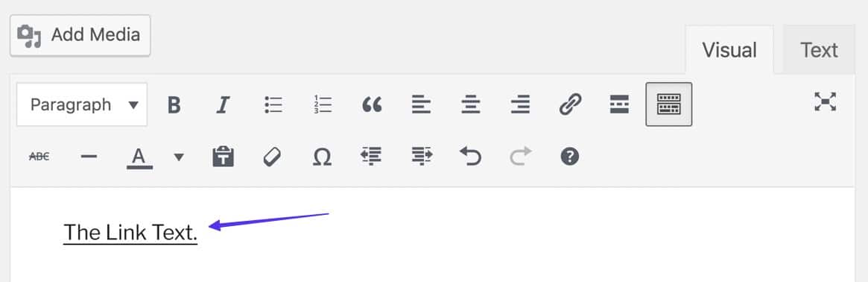Align text left
868x282 pixels.
click(x=421, y=104)
